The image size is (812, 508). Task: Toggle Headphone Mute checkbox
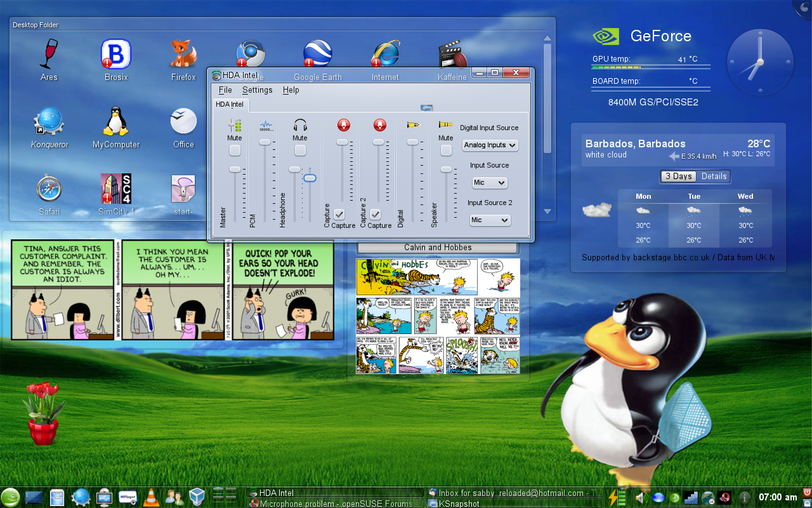click(x=300, y=150)
